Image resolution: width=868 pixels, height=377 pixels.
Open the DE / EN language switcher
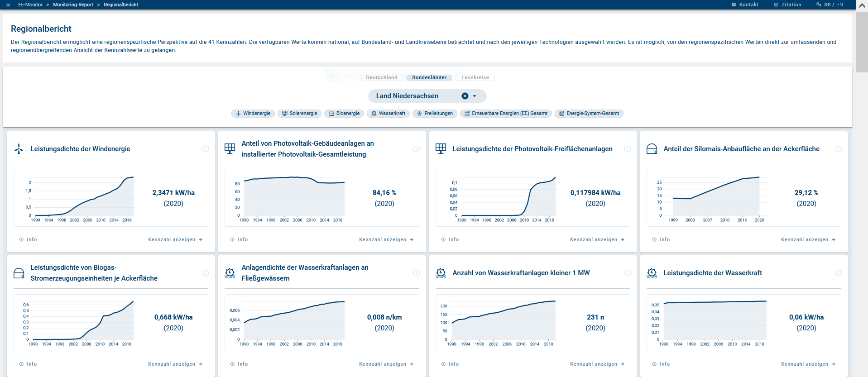(x=830, y=5)
